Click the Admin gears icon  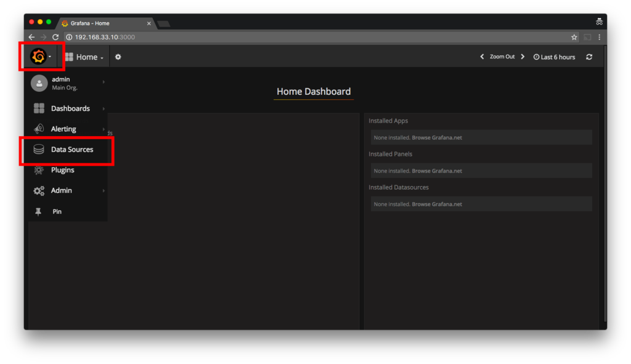click(39, 191)
